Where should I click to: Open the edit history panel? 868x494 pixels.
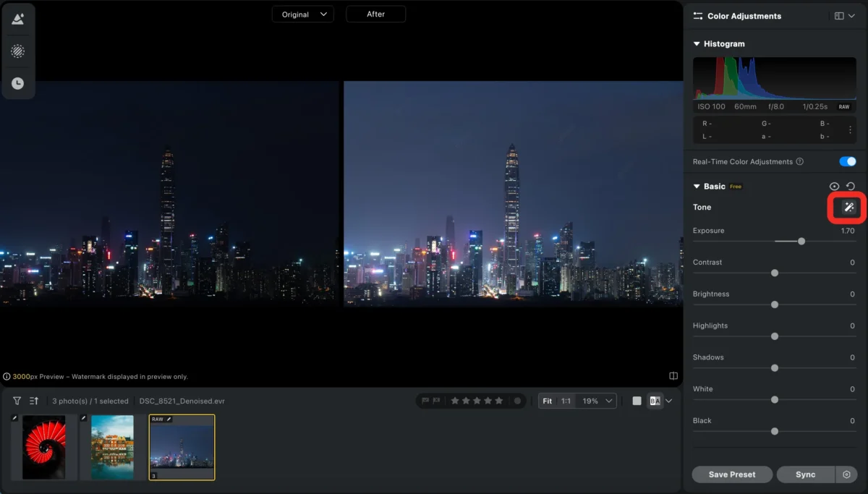18,83
